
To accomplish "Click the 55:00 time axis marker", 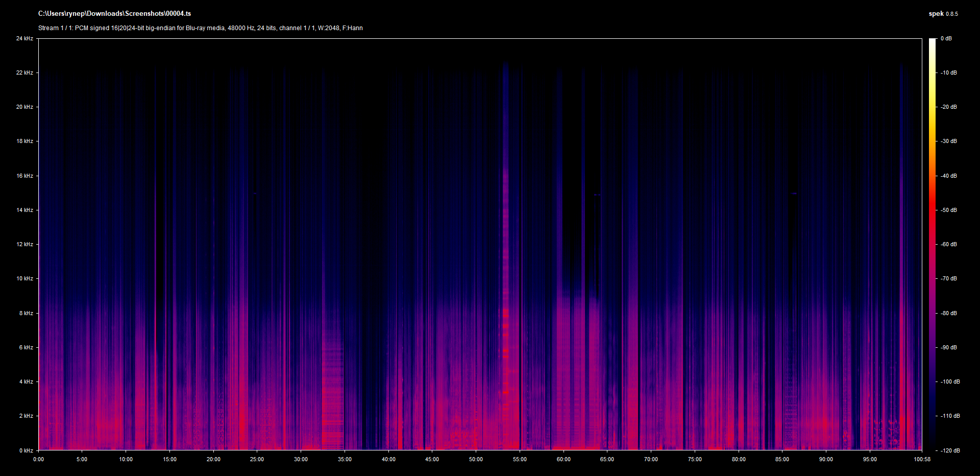I will pyautogui.click(x=520, y=459).
